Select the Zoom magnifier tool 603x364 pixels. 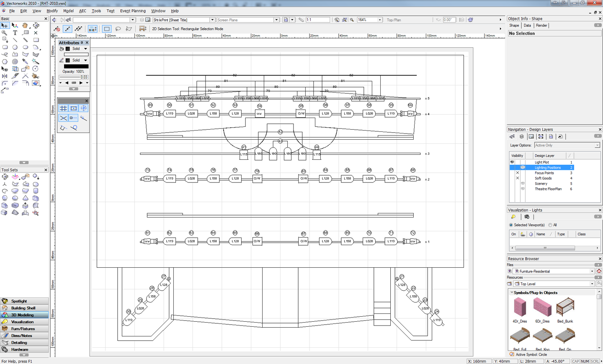pyautogui.click(x=5, y=33)
